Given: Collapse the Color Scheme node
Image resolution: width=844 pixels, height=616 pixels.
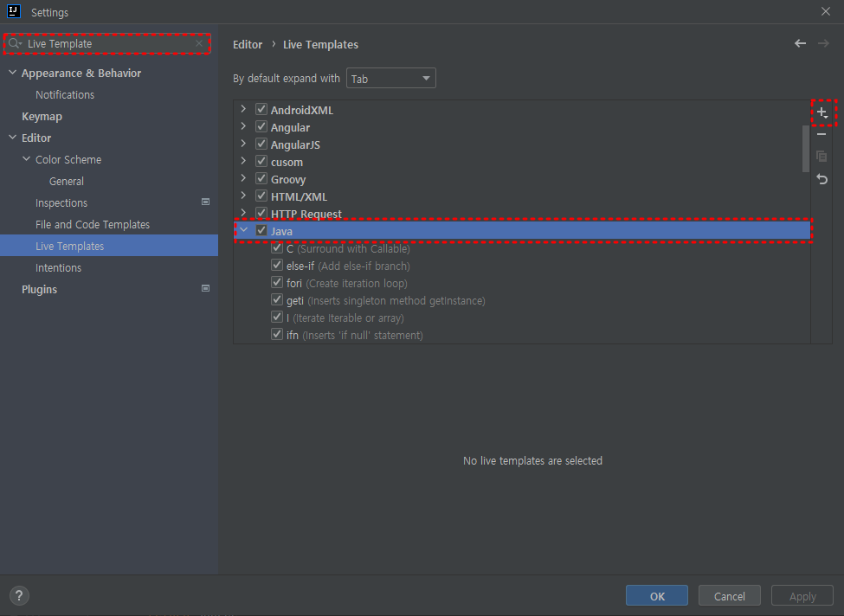Looking at the screenshot, I should click(26, 159).
